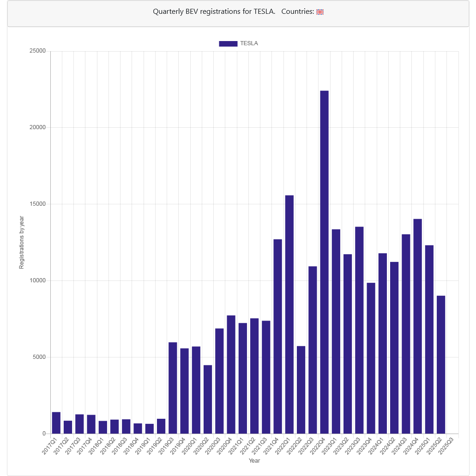Click the 2017Q1 bar
Viewport: 476px width, 476px height.
pos(56,422)
